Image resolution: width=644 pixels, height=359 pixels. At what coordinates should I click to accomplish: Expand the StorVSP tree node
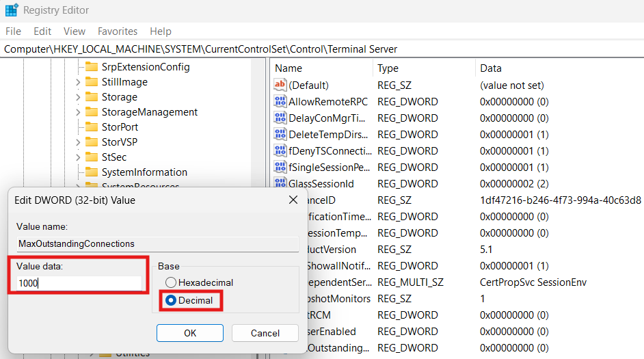pos(77,142)
